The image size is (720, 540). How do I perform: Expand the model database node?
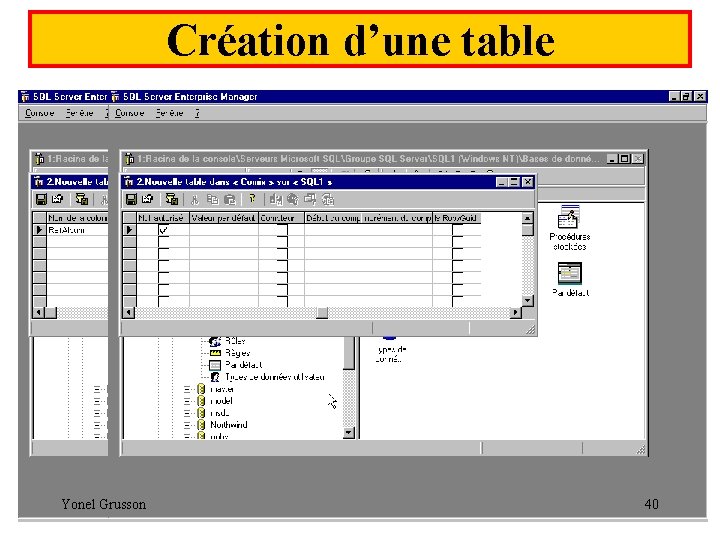coord(187,401)
